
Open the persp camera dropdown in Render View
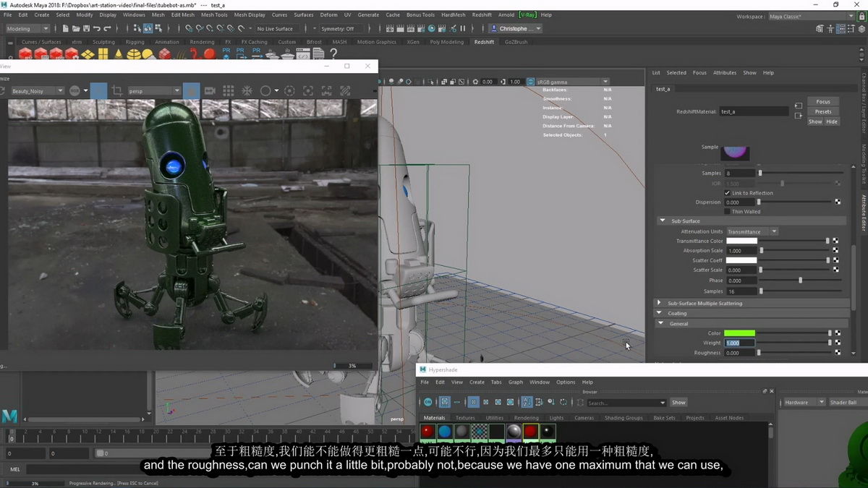pos(154,91)
